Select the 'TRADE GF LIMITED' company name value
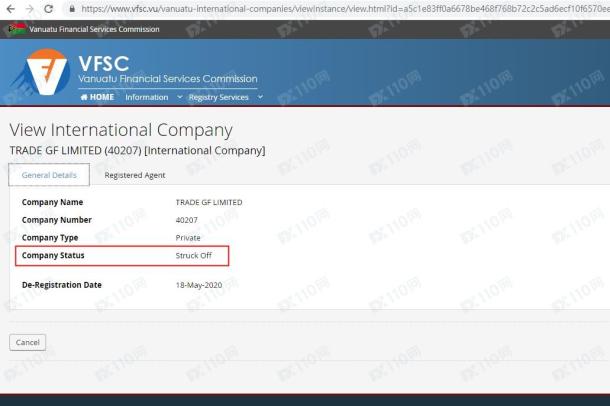This screenshot has height=406, width=610. coord(209,202)
